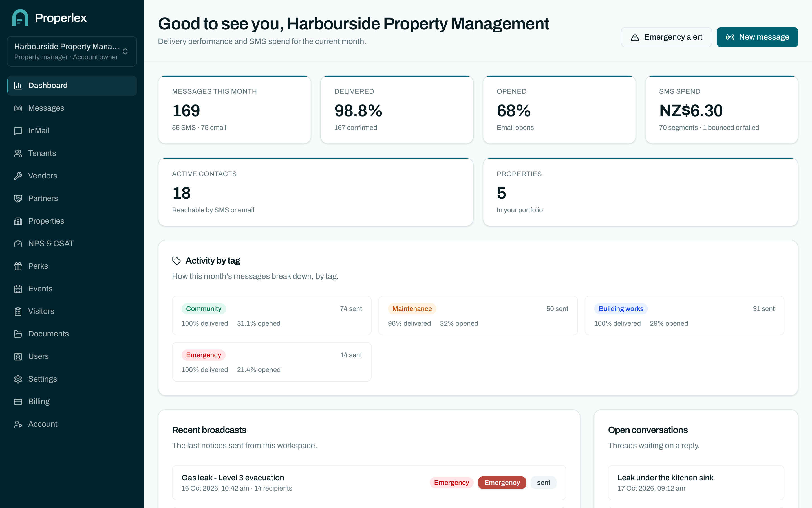
Task: Click the '50 sent' count for Maintenance
Action: 557,309
